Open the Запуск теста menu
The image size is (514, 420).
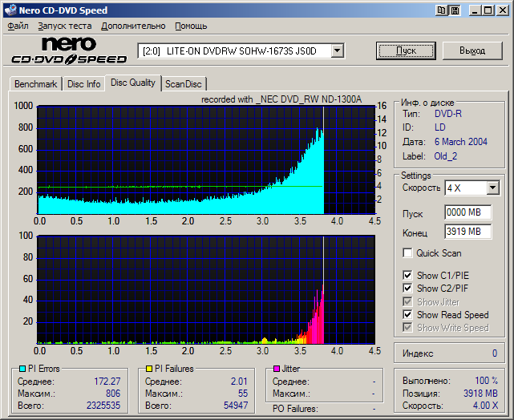[x=65, y=26]
